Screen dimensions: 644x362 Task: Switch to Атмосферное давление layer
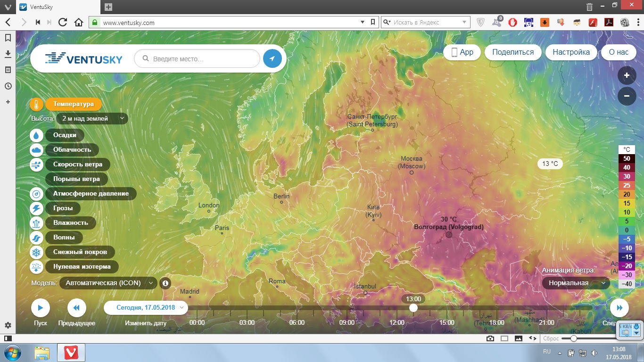coord(91,194)
